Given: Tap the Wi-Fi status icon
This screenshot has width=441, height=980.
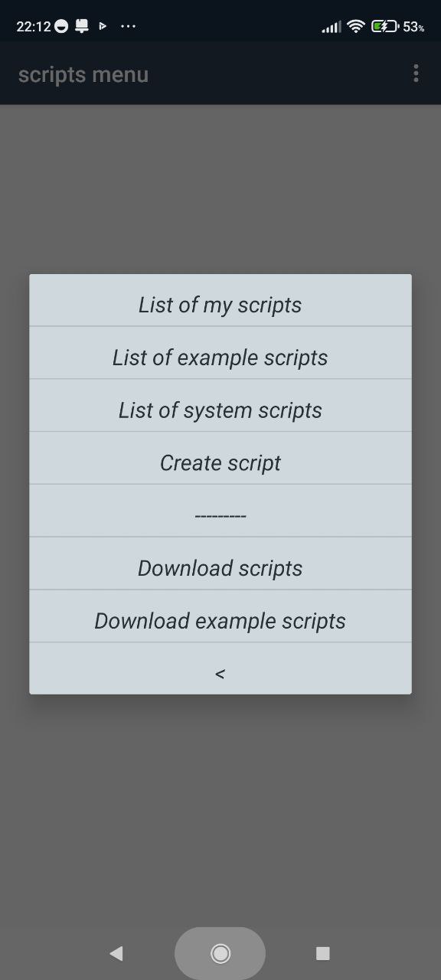Looking at the screenshot, I should coord(356,26).
